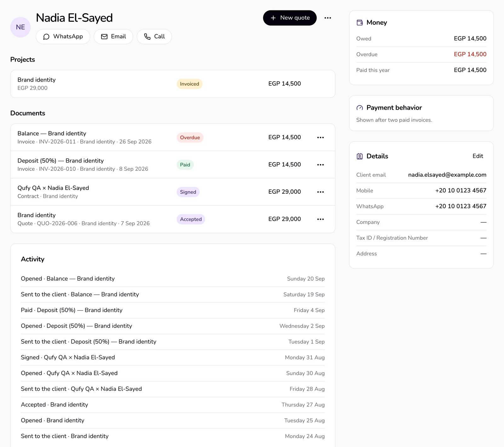The height and width of the screenshot is (447, 504).
Task: Open the Qufy QA × Nadia El-Sayed contract
Action: 173,192
